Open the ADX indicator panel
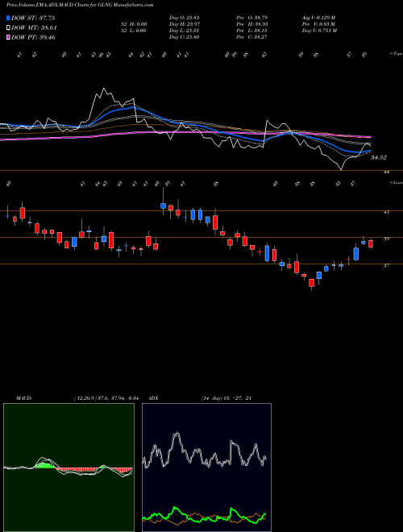 tap(206, 468)
